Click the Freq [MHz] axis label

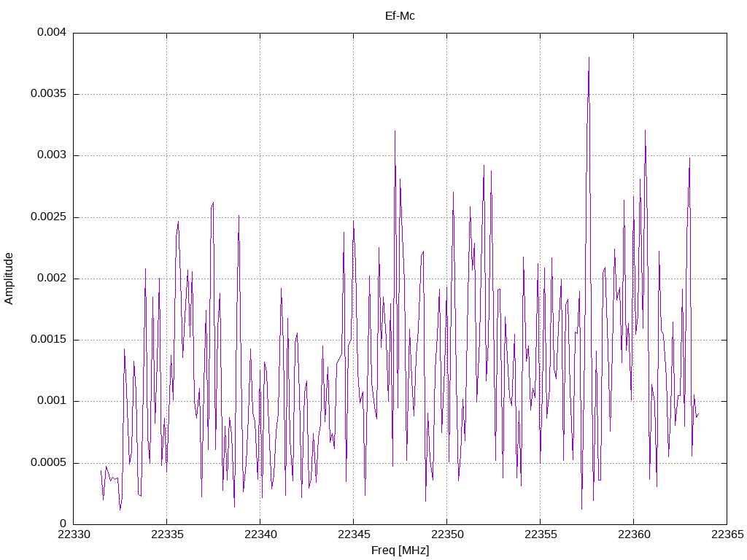(x=400, y=551)
